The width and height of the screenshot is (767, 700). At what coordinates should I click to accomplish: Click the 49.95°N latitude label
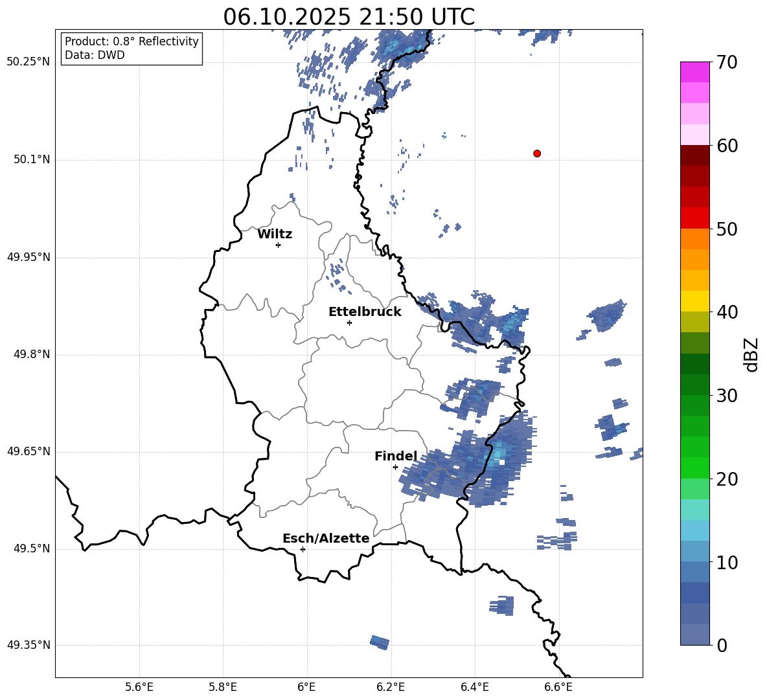(x=29, y=257)
